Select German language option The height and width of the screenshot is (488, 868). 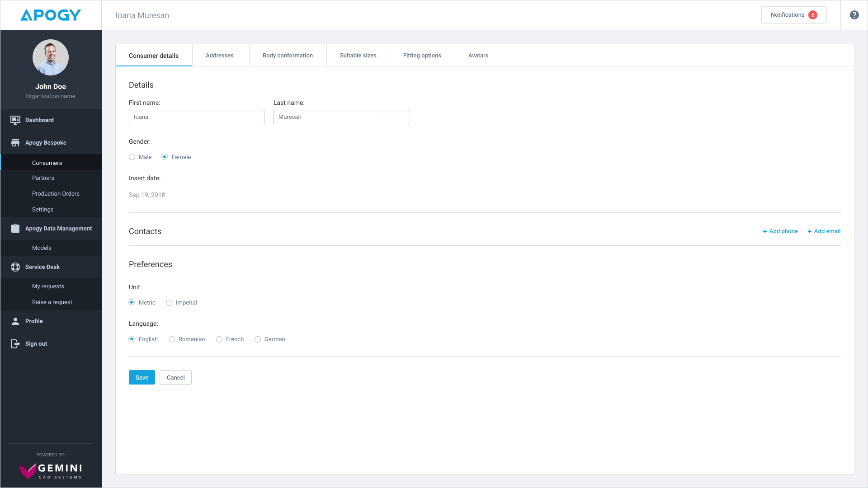click(258, 339)
